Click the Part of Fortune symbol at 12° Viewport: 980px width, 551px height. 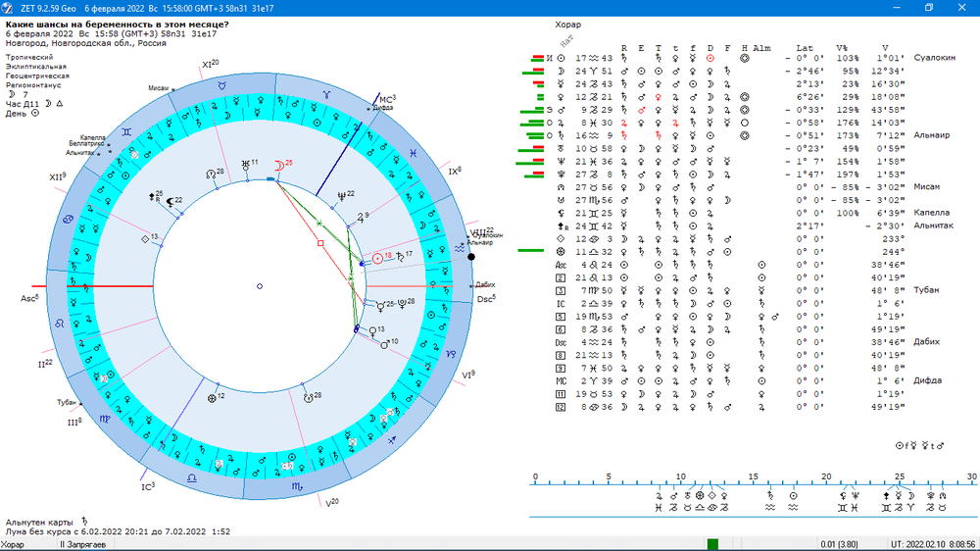point(212,398)
